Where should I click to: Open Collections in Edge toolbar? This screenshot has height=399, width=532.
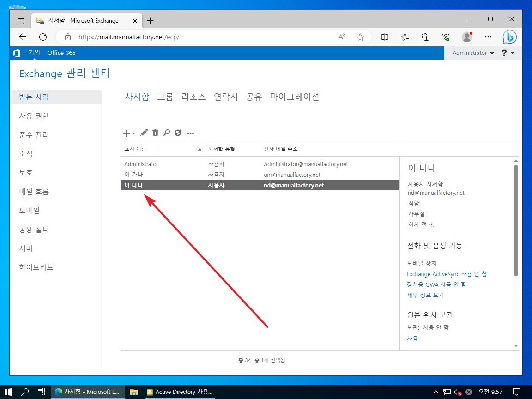click(425, 37)
